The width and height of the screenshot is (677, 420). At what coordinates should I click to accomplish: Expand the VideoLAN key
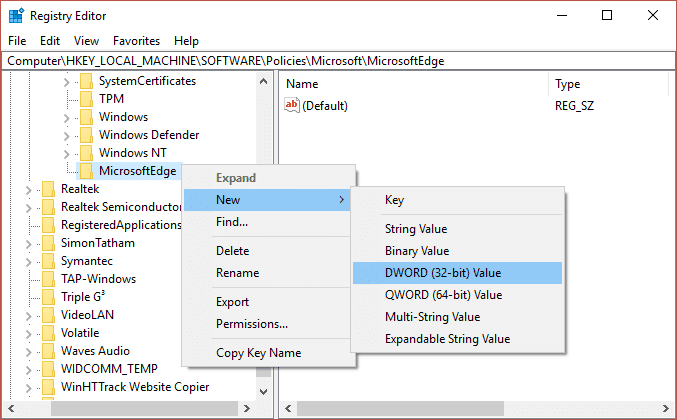tap(28, 316)
